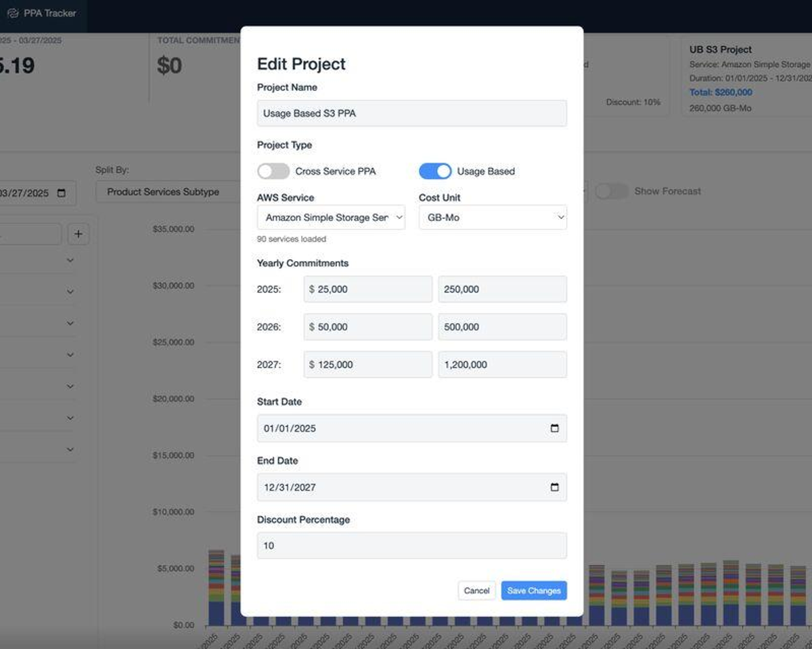Click the PPA Tracker logo icon
Screen dimensions: 812x649
(12, 13)
